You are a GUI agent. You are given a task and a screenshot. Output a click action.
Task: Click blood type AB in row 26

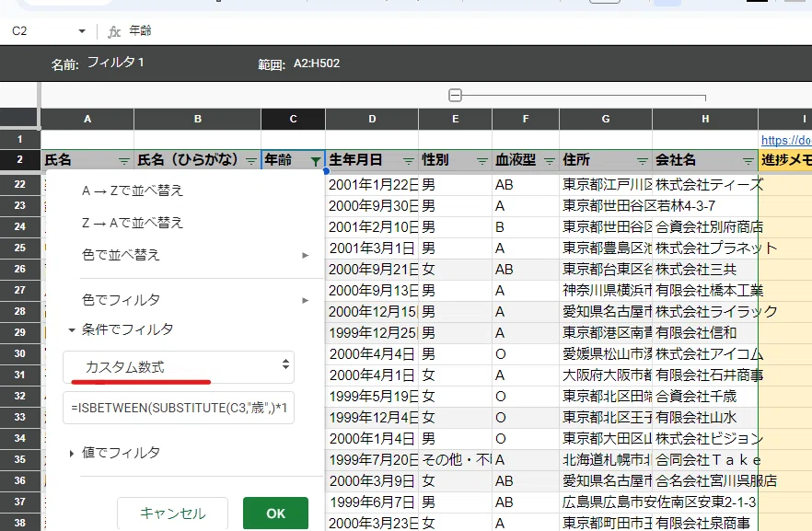pos(526,270)
